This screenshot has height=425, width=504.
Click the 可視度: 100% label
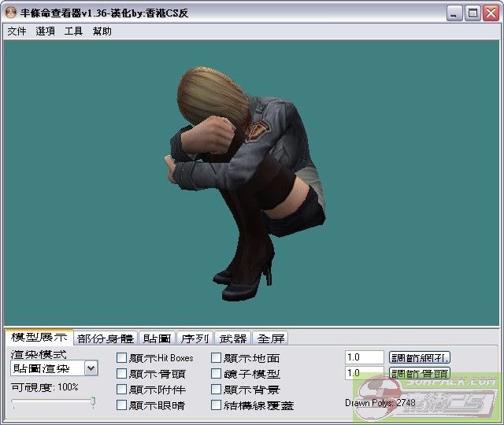45,387
